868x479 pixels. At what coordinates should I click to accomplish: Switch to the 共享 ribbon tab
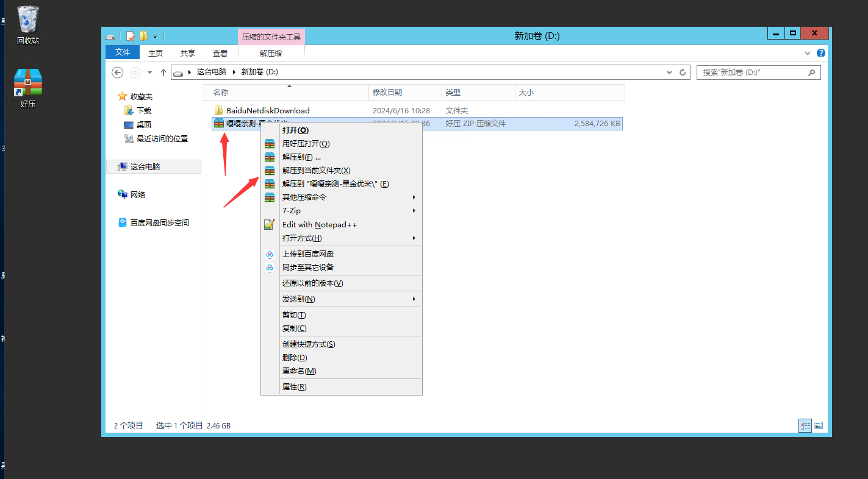[x=188, y=53]
